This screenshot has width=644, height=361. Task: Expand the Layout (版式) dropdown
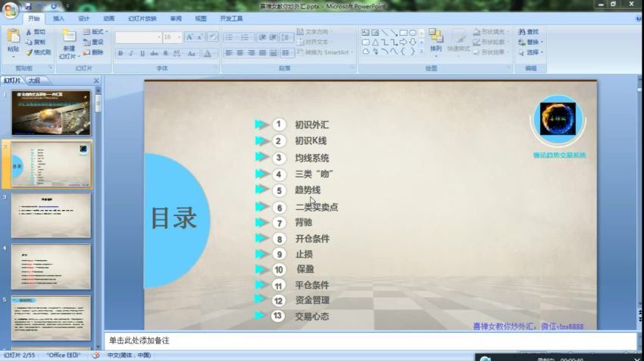coord(98,32)
